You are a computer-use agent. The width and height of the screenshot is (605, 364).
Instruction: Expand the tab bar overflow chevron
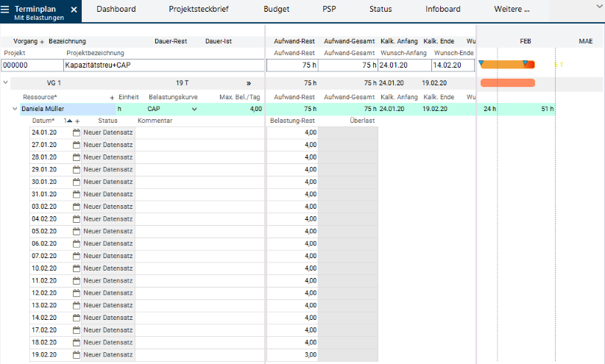click(598, 6)
